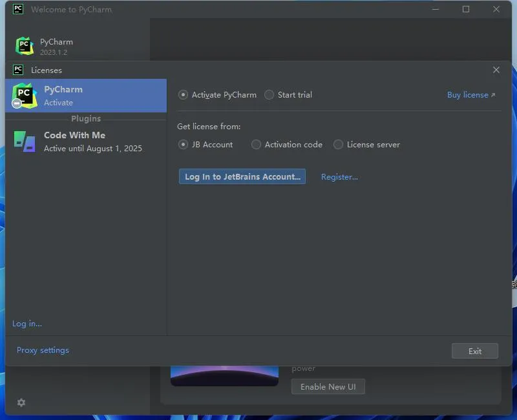The image size is (517, 420).
Task: Click the new UI preview thumbnail
Action: point(224,376)
